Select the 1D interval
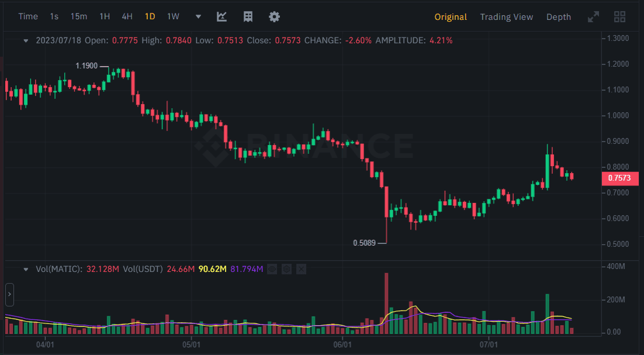This screenshot has height=355, width=644. 150,16
